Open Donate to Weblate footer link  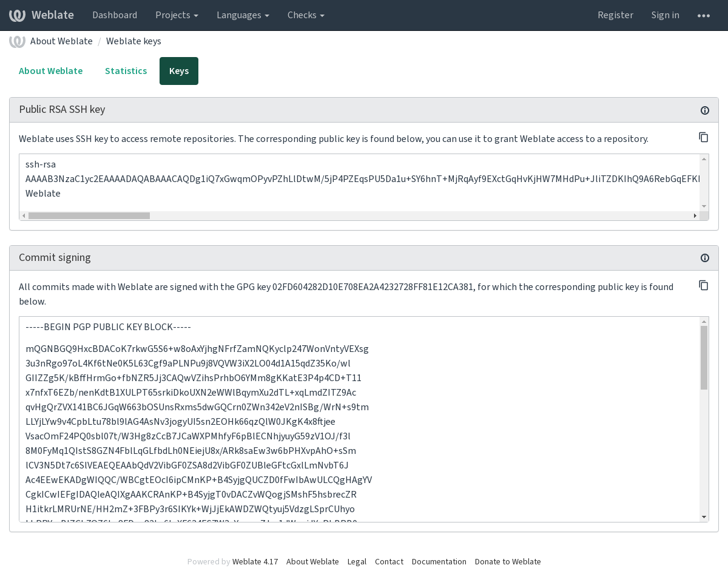coord(508,562)
